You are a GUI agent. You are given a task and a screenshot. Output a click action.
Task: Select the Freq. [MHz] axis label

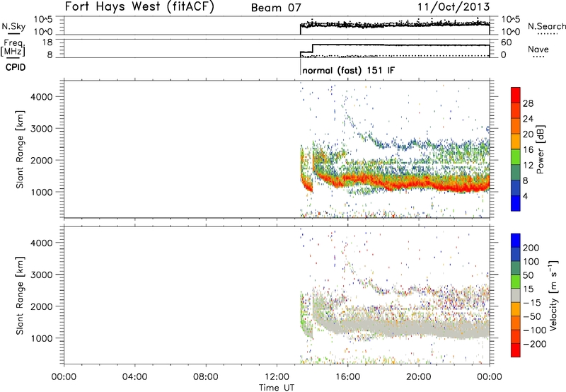coord(13,47)
